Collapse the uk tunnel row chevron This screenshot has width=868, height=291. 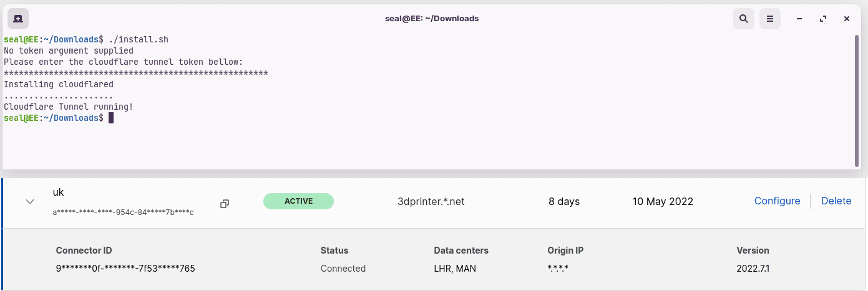30,202
